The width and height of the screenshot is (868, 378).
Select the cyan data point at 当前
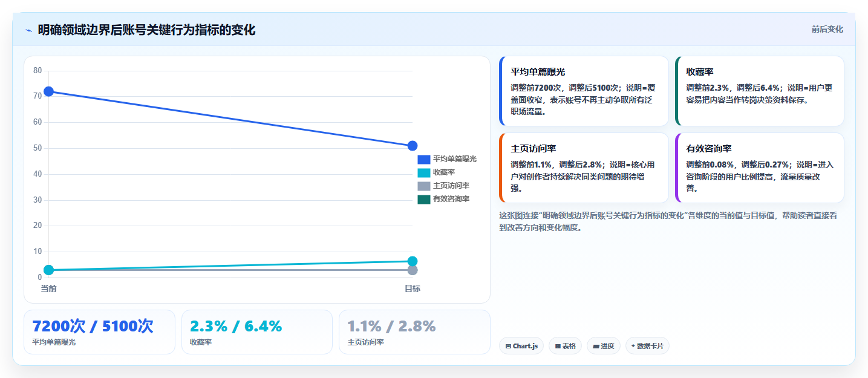coord(49,270)
